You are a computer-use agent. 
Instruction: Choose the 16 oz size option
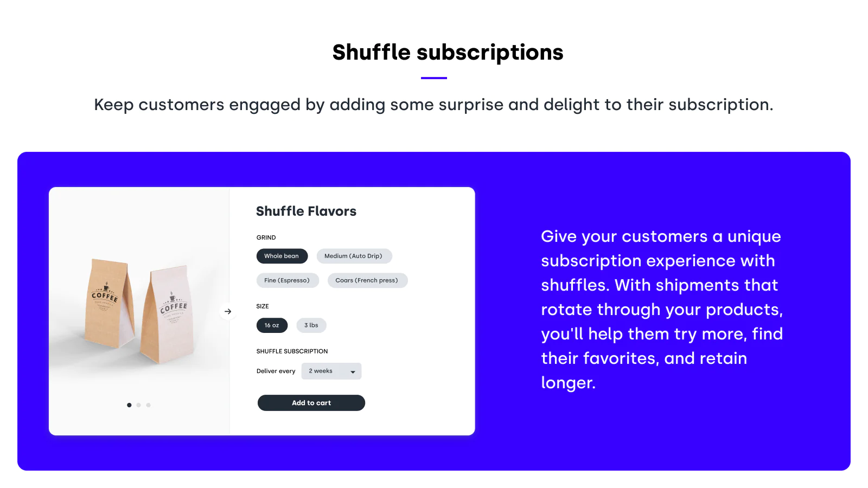272,325
